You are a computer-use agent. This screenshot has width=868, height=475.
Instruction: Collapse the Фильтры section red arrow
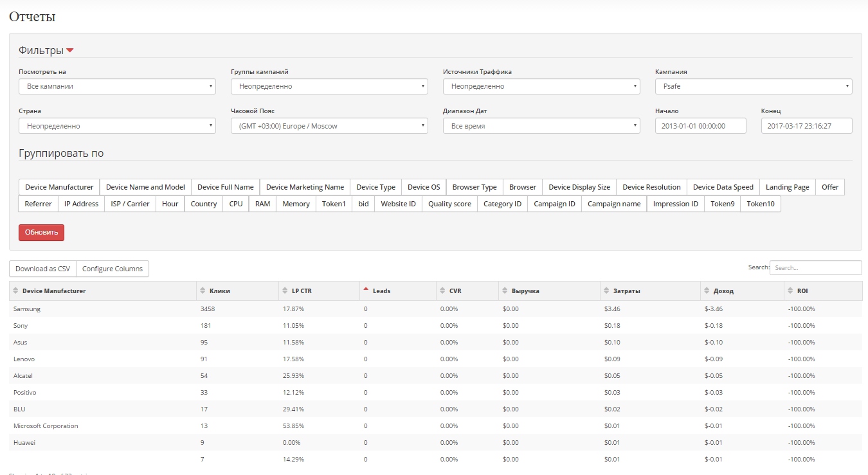(x=70, y=51)
